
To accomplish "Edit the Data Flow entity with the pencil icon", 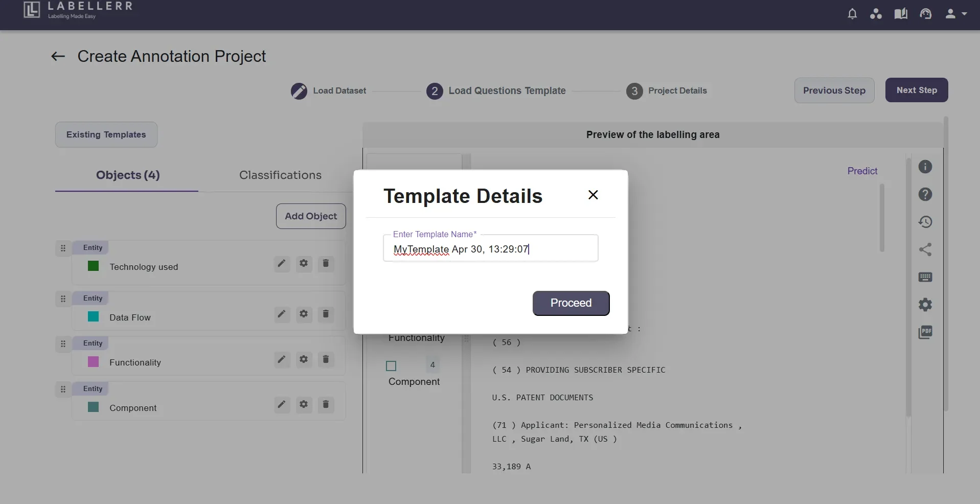I will (x=282, y=314).
